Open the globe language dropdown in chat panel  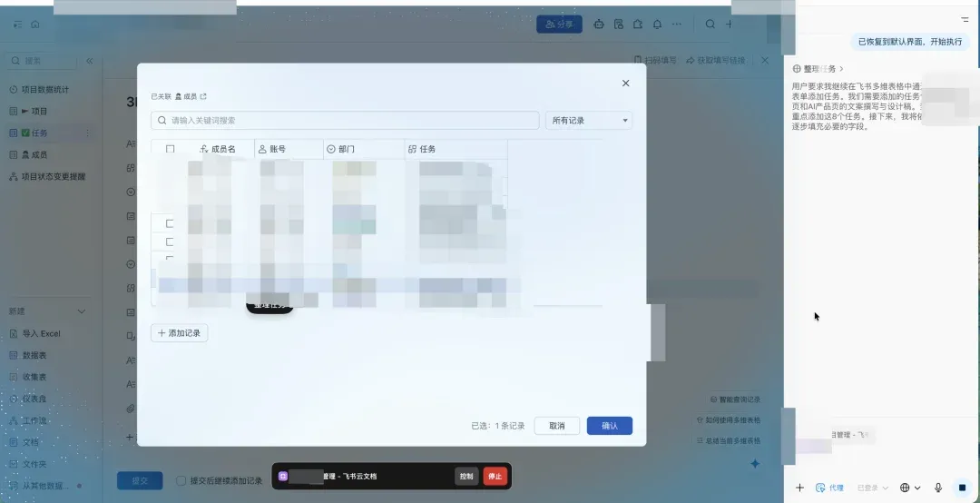pyautogui.click(x=909, y=488)
